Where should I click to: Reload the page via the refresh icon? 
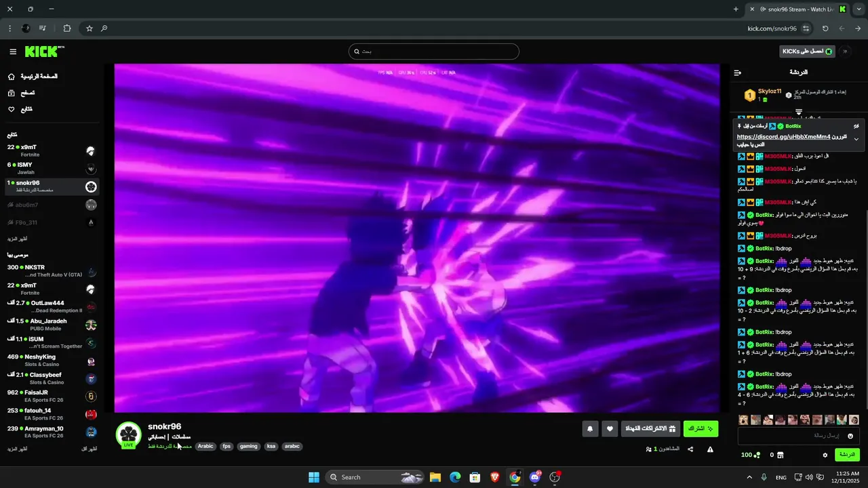point(825,28)
